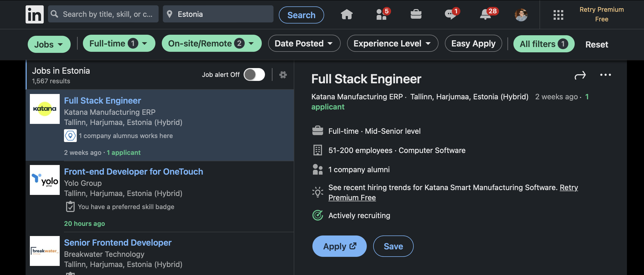Expand the On-site/Remote filter dropdown

click(x=211, y=44)
